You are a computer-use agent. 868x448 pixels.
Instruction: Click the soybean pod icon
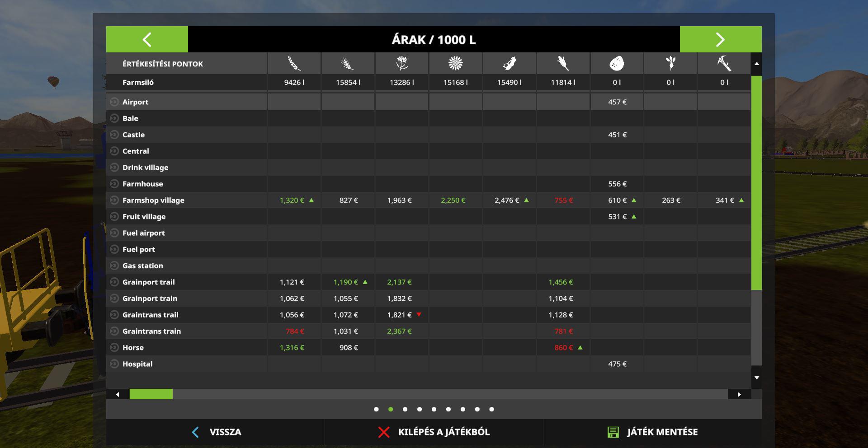(x=509, y=64)
